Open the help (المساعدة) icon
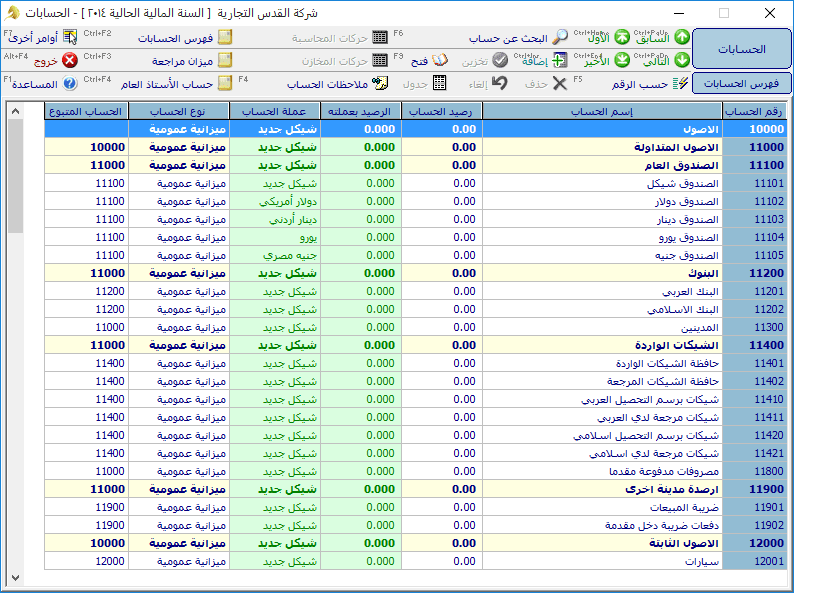This screenshot has height=593, width=819. 70,84
